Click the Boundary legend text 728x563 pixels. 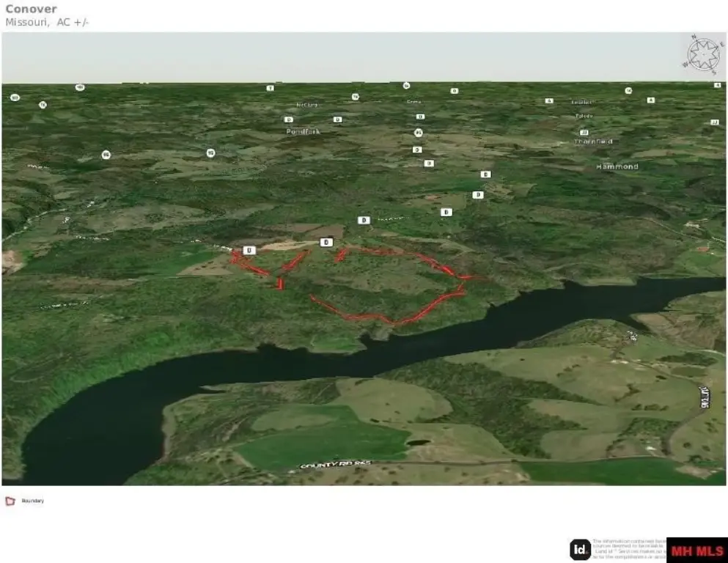pyautogui.click(x=32, y=501)
